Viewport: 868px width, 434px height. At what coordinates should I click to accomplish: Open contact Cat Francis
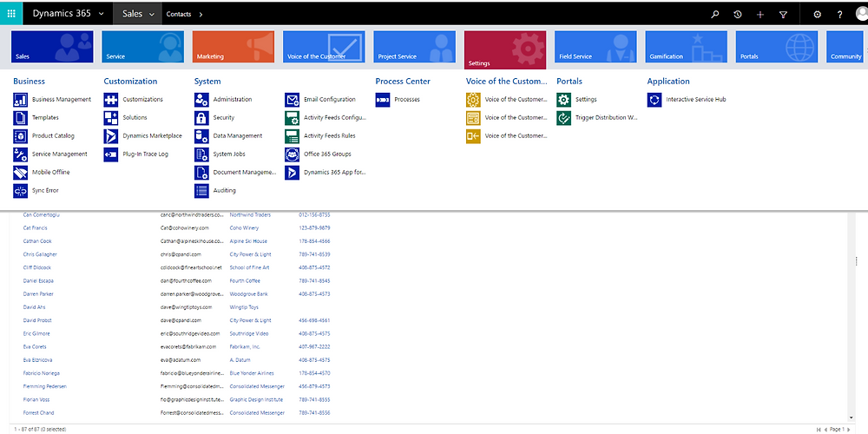35,228
